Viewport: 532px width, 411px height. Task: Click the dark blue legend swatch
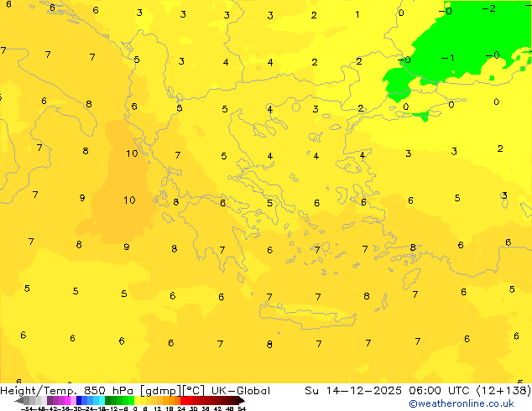pyautogui.click(x=79, y=400)
